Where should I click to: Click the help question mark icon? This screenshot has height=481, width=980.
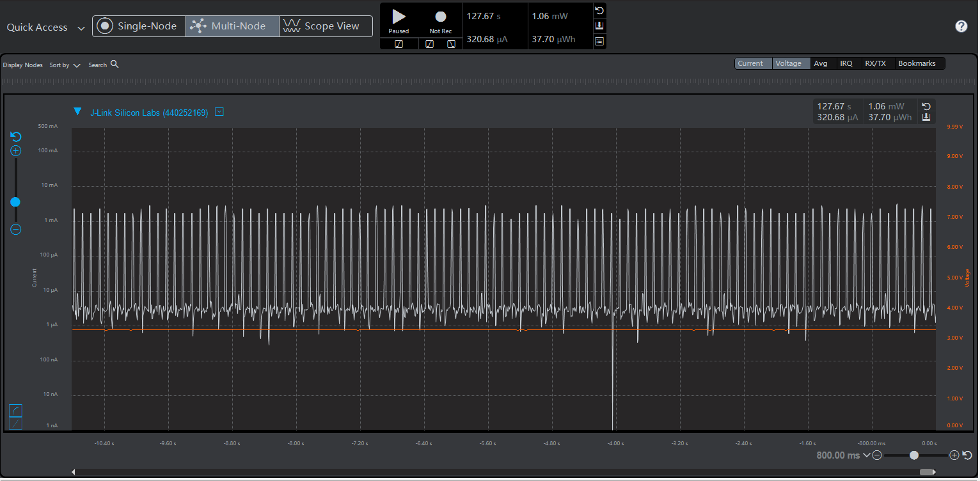pos(961,26)
